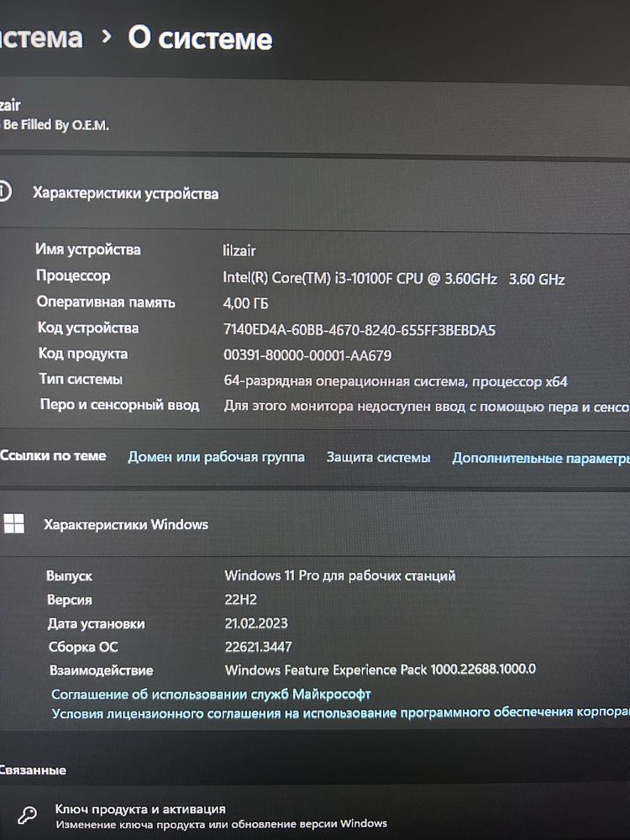Go back to the Система breadcrumb
This screenshot has width=630, height=840.
point(41,38)
